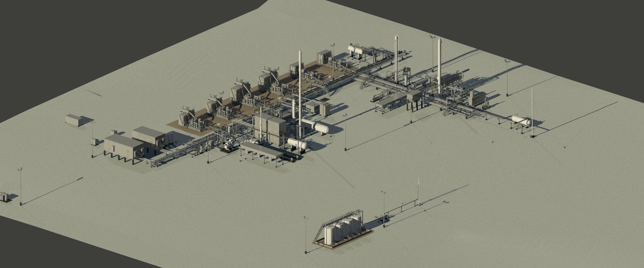Select the rightmost tall process tower
This screenshot has width=644, height=268.
click(x=439, y=65)
